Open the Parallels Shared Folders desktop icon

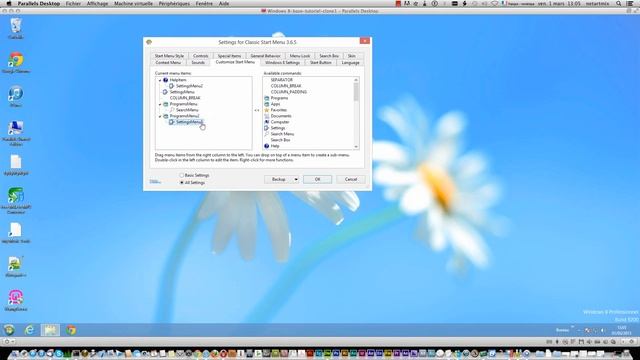(16, 133)
